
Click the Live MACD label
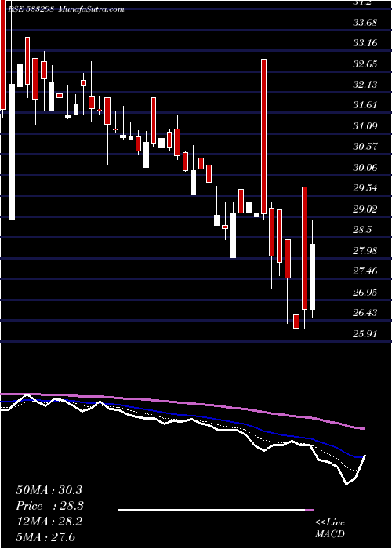pyautogui.click(x=330, y=529)
